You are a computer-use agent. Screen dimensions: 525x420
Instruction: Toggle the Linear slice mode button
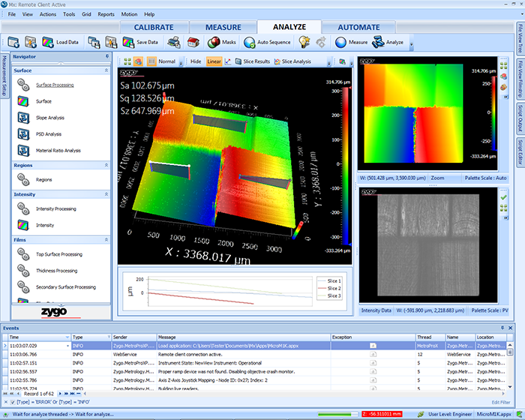coord(214,61)
